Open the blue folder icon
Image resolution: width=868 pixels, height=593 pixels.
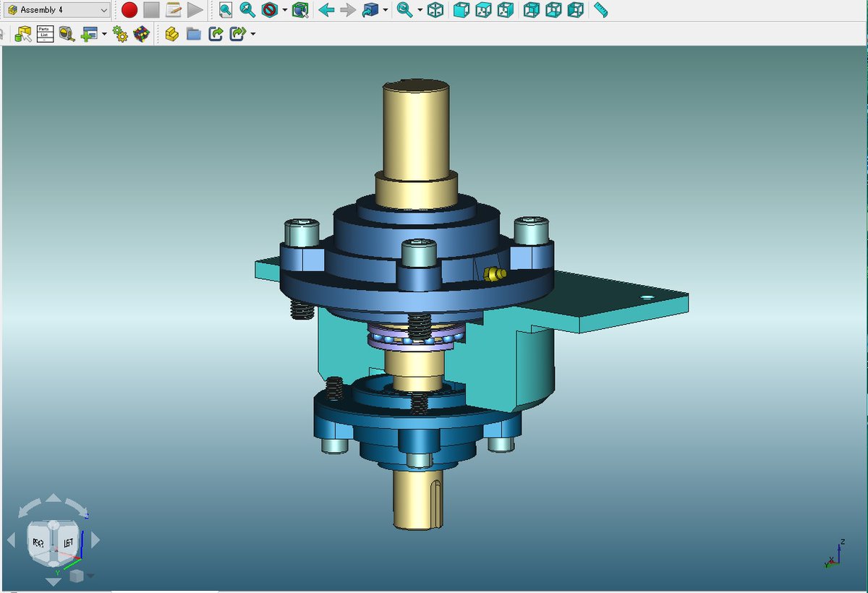(x=193, y=33)
